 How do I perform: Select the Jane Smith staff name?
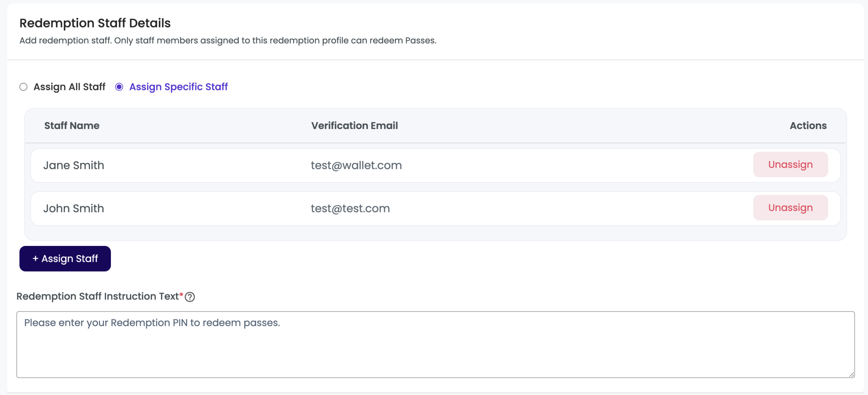pos(74,165)
